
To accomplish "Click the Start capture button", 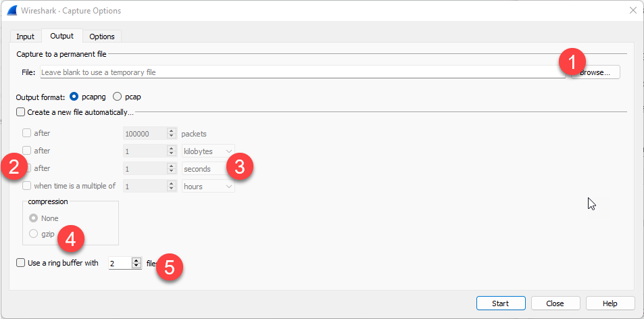I will click(501, 303).
